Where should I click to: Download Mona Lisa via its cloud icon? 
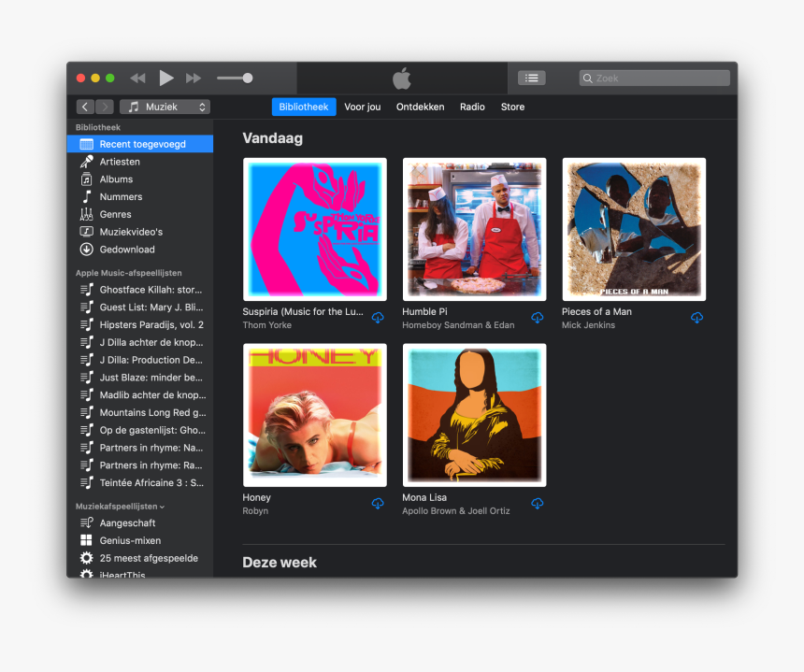click(538, 504)
